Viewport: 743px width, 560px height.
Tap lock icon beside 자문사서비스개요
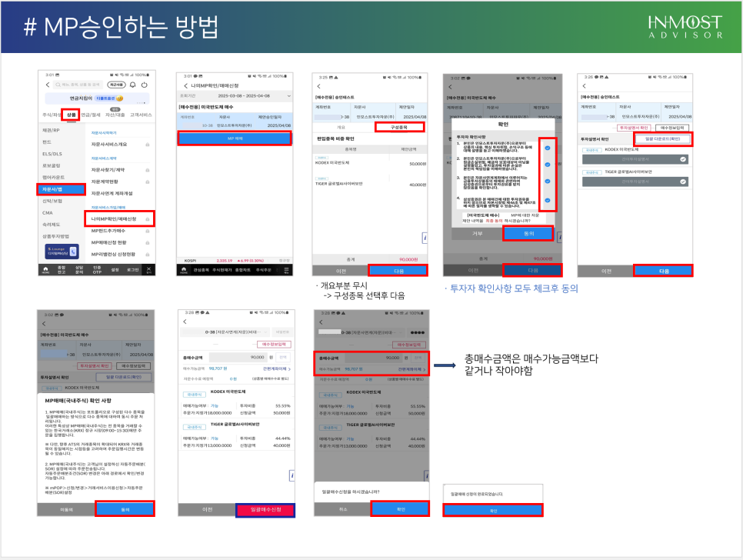[x=148, y=145]
